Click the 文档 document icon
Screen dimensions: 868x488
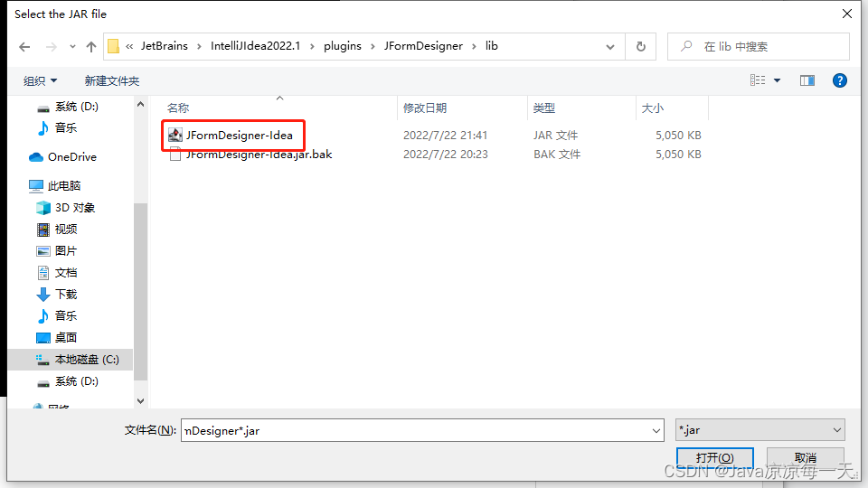tap(43, 273)
